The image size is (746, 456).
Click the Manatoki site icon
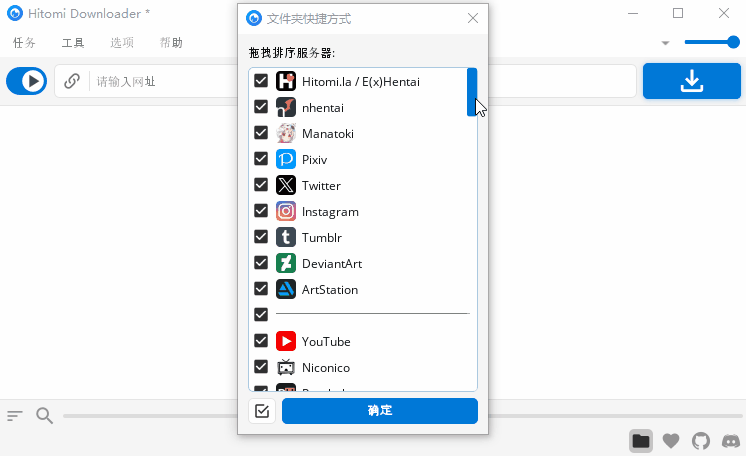click(x=286, y=133)
